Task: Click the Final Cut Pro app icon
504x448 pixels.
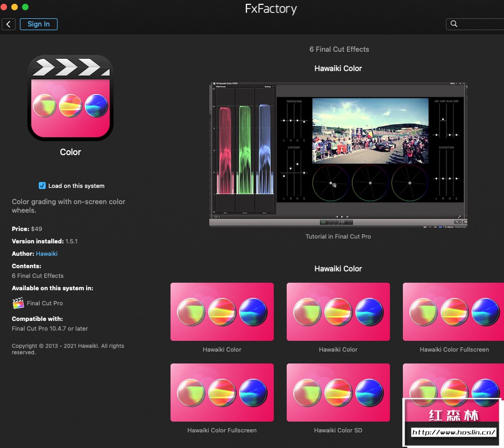Action: (x=18, y=303)
